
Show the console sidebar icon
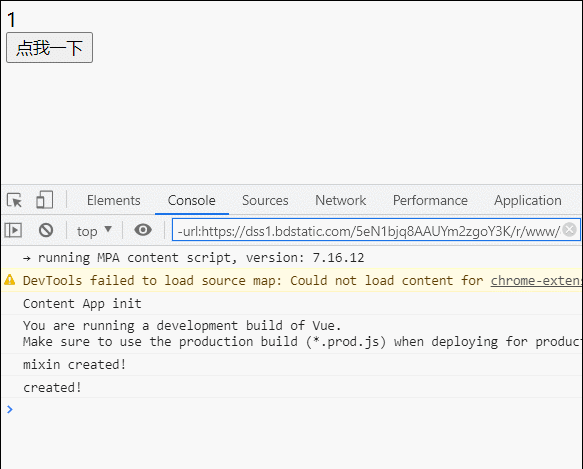13,230
